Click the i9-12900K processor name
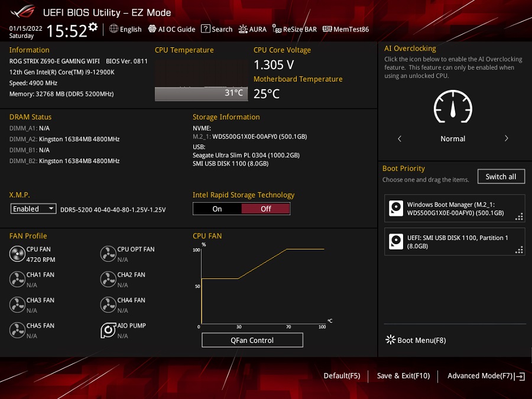Screen dimensions: 532x399 point(61,72)
